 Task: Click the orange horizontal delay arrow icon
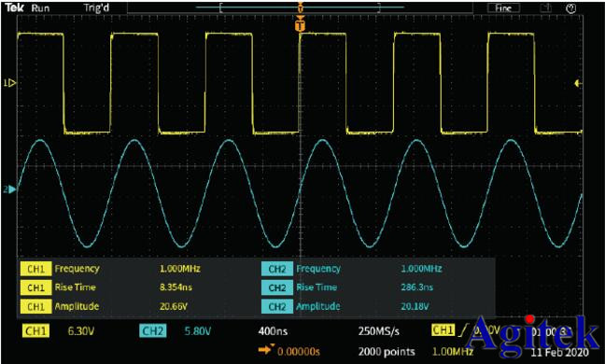click(266, 350)
